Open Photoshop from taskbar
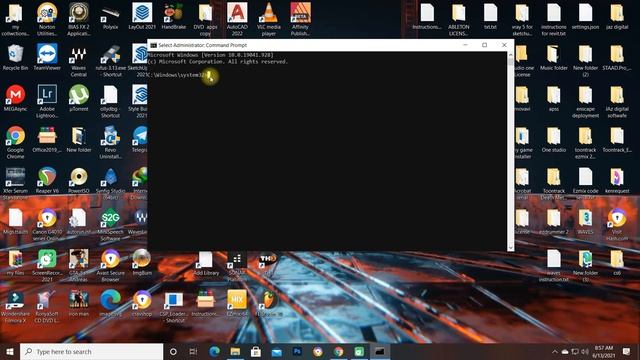The image size is (640, 360). click(x=297, y=351)
